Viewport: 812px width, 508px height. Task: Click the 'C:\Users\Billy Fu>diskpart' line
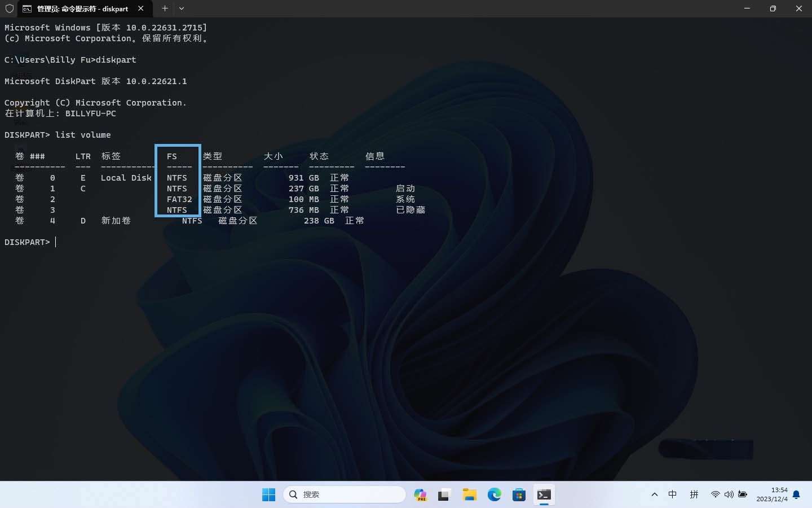70,60
